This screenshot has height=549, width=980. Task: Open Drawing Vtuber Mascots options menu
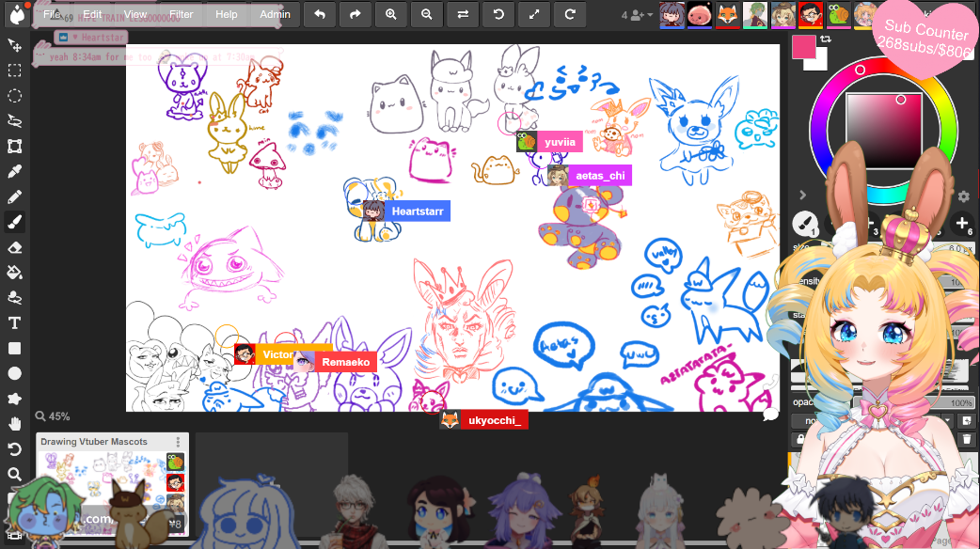pyautogui.click(x=178, y=442)
